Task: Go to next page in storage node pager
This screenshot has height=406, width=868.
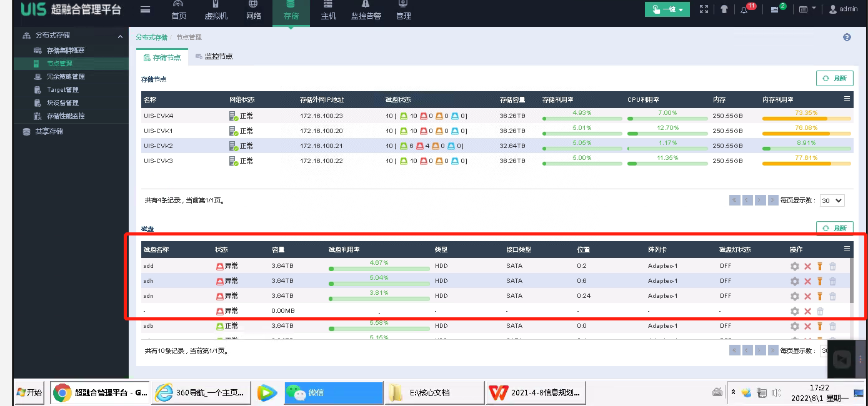Action: [x=760, y=201]
